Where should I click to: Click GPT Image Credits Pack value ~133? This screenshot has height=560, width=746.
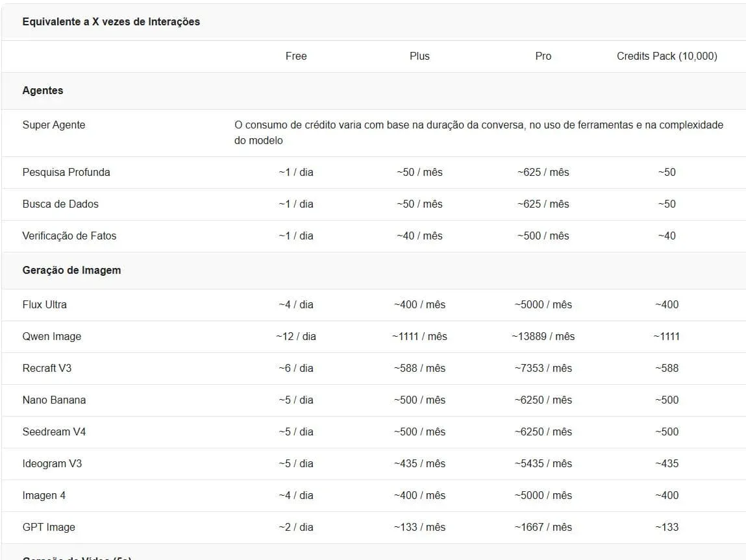pyautogui.click(x=667, y=528)
